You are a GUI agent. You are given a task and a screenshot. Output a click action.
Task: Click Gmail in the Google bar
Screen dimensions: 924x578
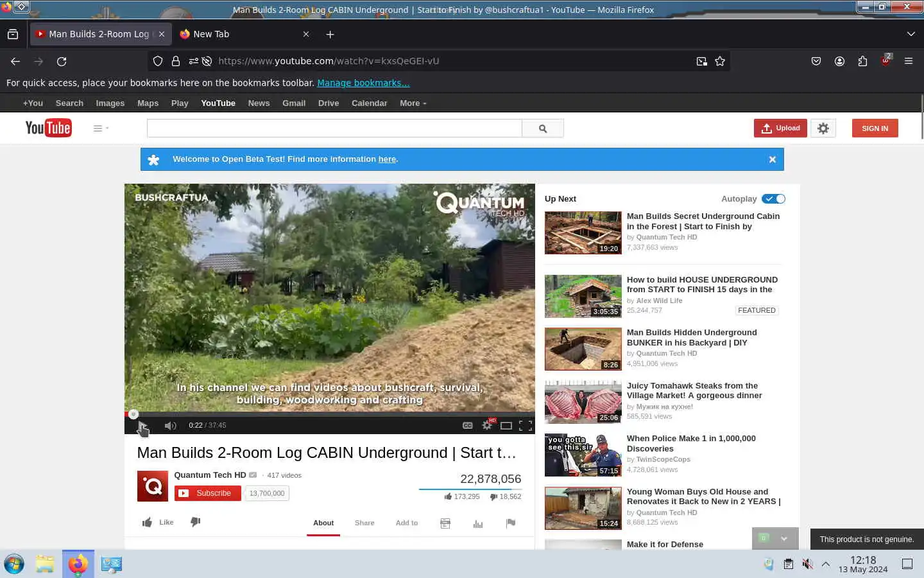coord(294,103)
